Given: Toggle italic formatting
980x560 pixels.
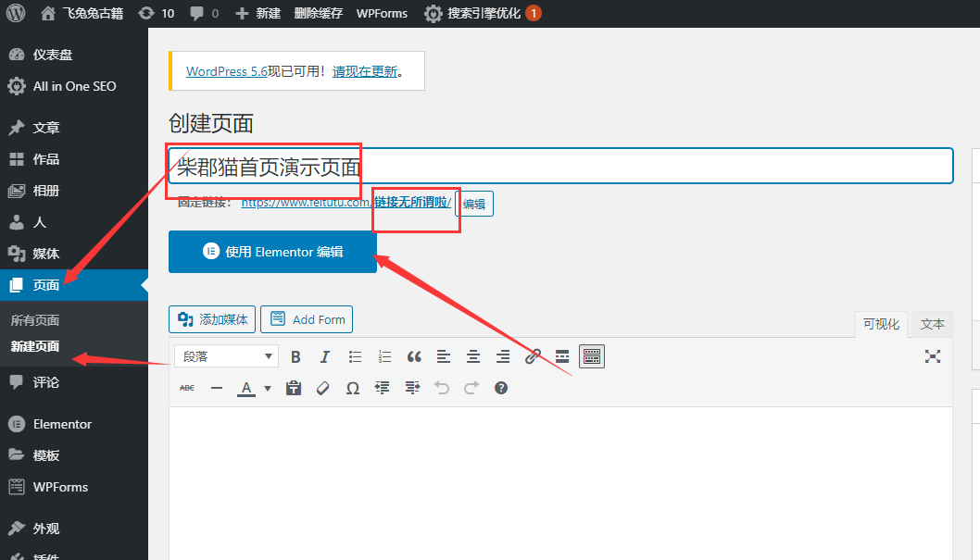Looking at the screenshot, I should click(x=324, y=356).
